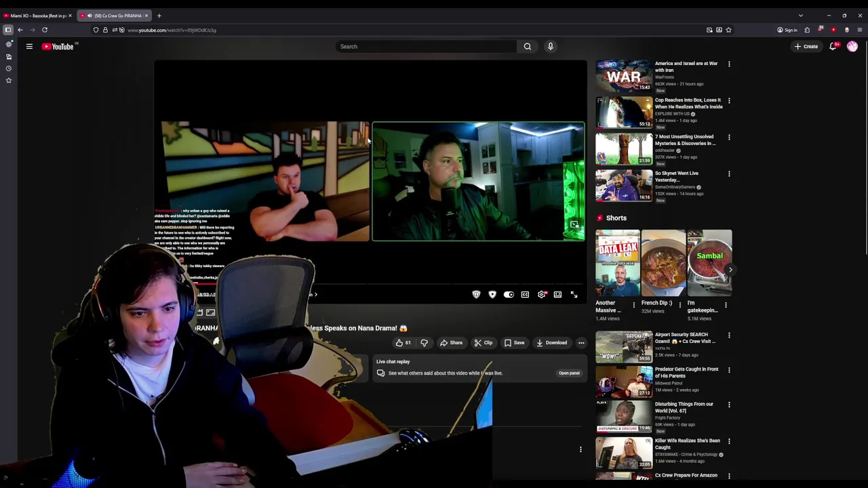Click the YouTube search input field
Screen dimensions: 868x488
426,46
